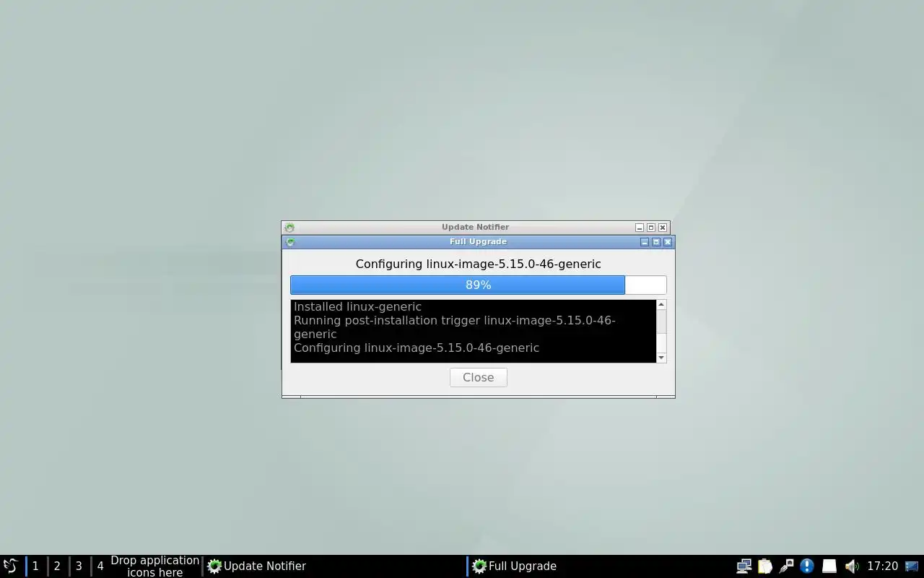Close the Full Upgrade window via title bar
This screenshot has width=924, height=578.
[668, 242]
